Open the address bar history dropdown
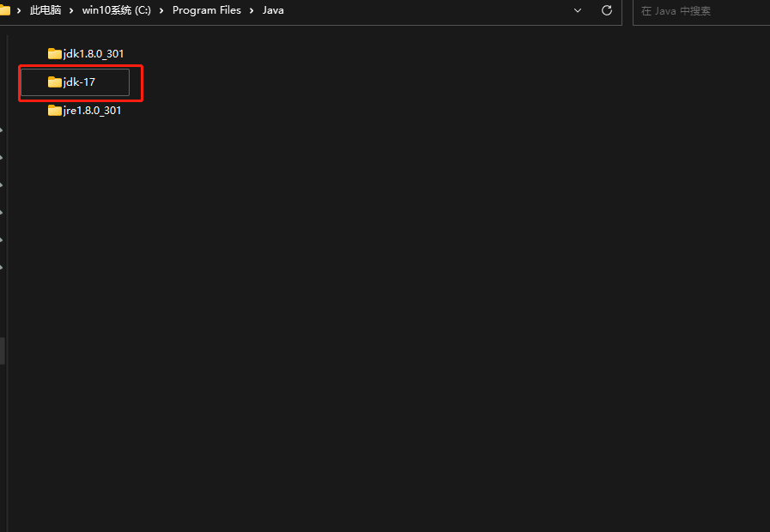The image size is (770, 532). pos(577,10)
